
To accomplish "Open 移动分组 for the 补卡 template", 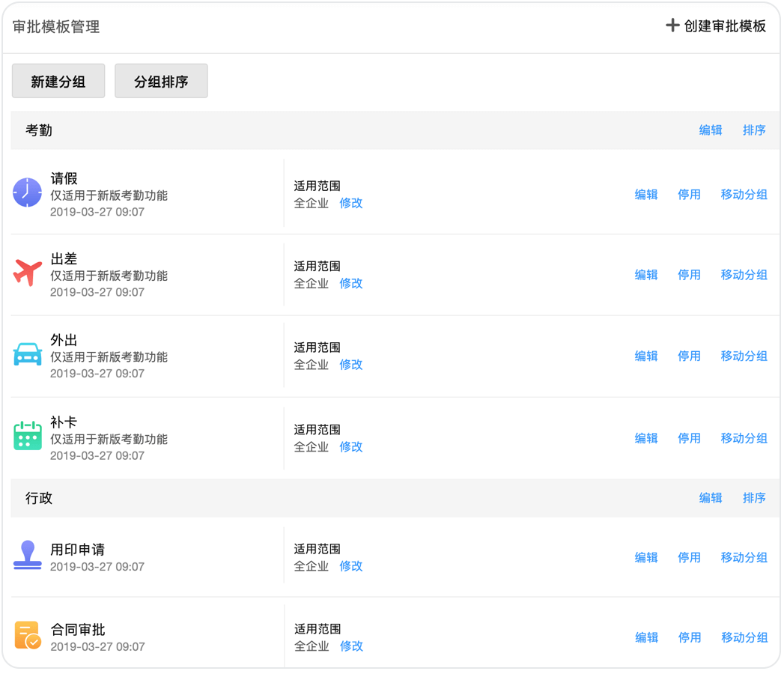I will click(744, 438).
